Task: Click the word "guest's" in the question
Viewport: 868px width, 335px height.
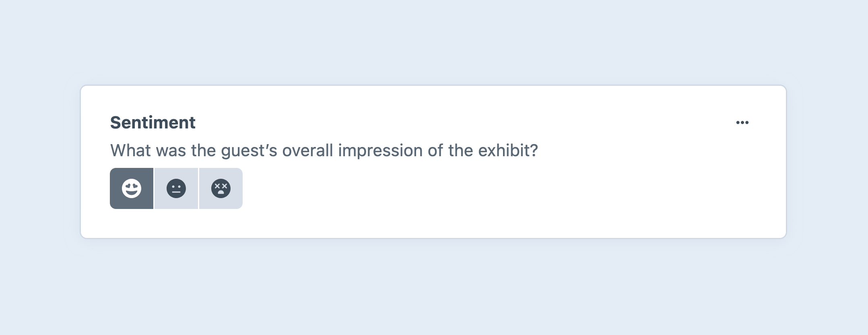Action: [249, 151]
